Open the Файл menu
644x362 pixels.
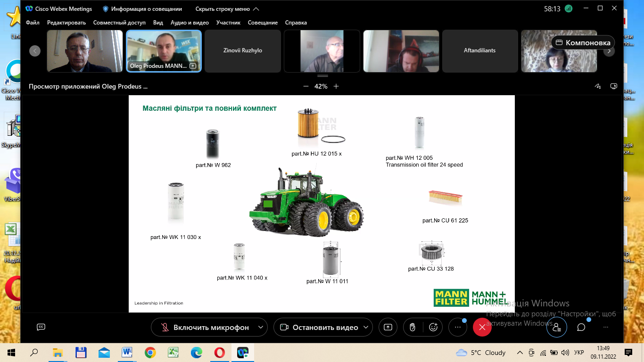pos(33,23)
